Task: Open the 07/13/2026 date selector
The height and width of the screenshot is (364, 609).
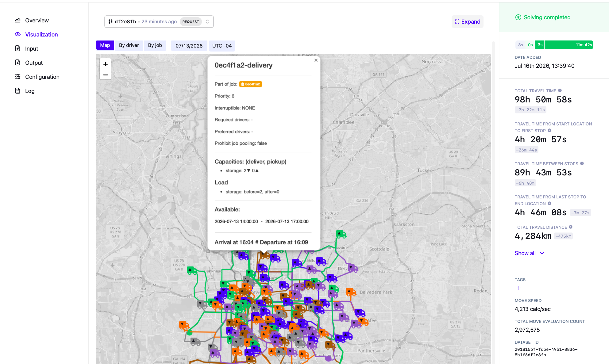Action: (189, 46)
